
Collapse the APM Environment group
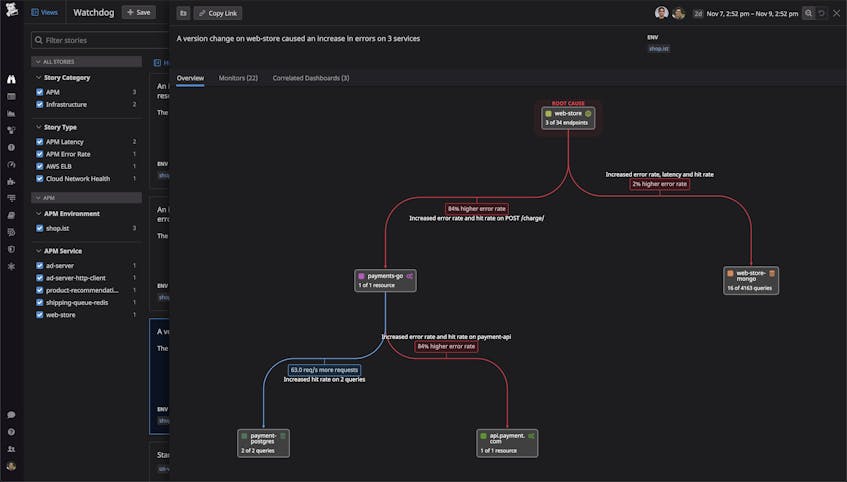click(68, 214)
